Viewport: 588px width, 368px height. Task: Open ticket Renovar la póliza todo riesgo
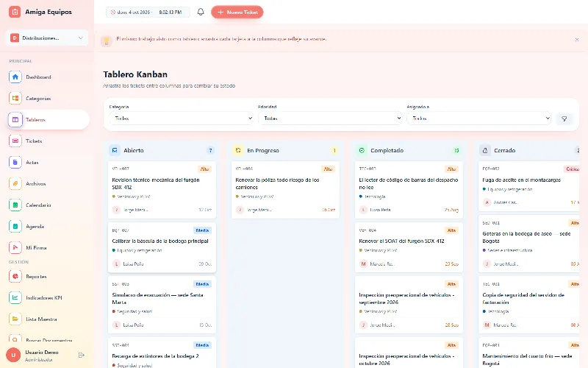point(285,190)
